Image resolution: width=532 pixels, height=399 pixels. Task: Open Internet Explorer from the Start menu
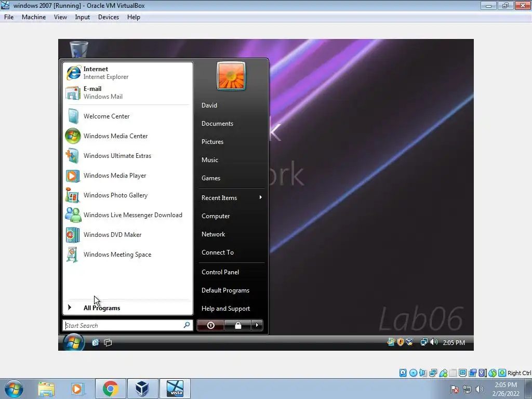pos(128,73)
